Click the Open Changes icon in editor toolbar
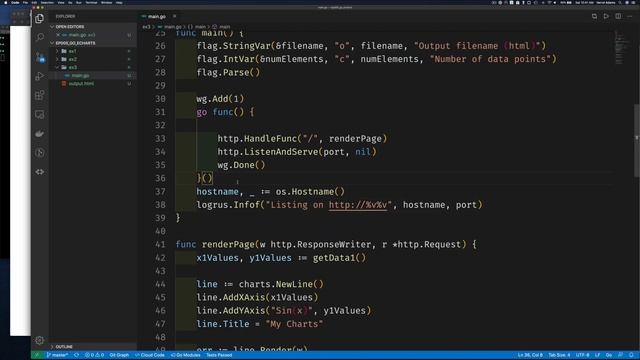Image resolution: width=640 pixels, height=360 pixels. [x=594, y=16]
